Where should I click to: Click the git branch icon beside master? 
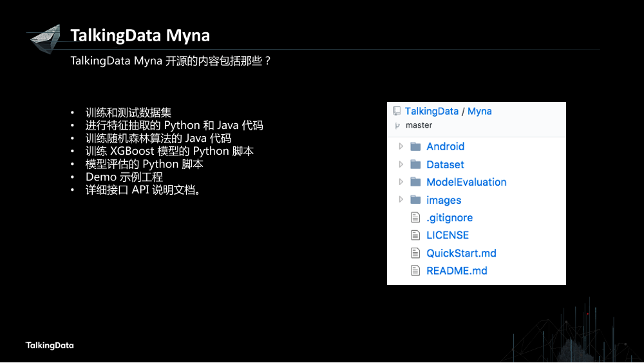[x=397, y=125]
